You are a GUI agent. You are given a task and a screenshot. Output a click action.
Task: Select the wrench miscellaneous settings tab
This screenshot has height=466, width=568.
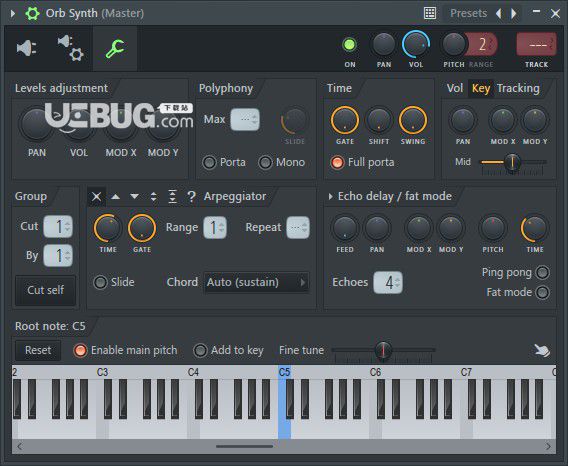pos(115,49)
